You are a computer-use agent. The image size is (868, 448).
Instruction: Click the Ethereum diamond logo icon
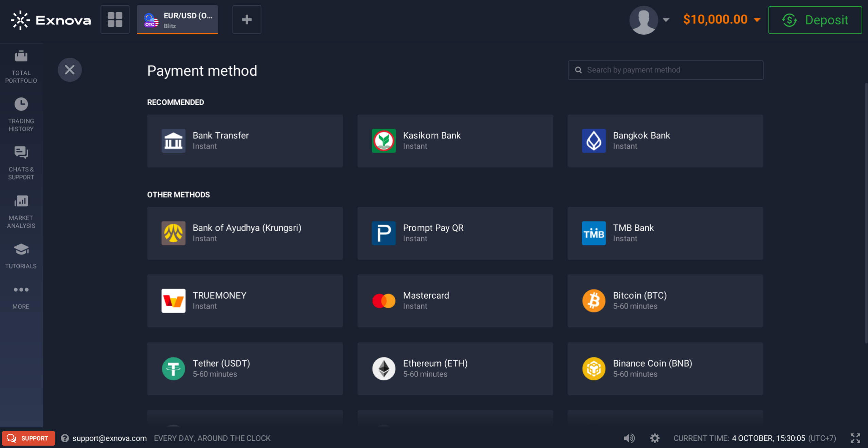coord(383,369)
